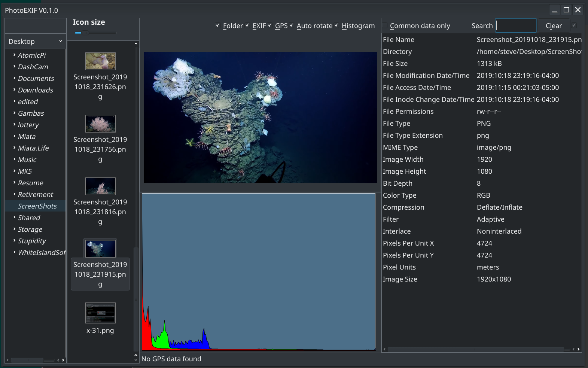Disable the EXIF panel checkbox
Image resolution: width=588 pixels, height=368 pixels.
click(247, 25)
